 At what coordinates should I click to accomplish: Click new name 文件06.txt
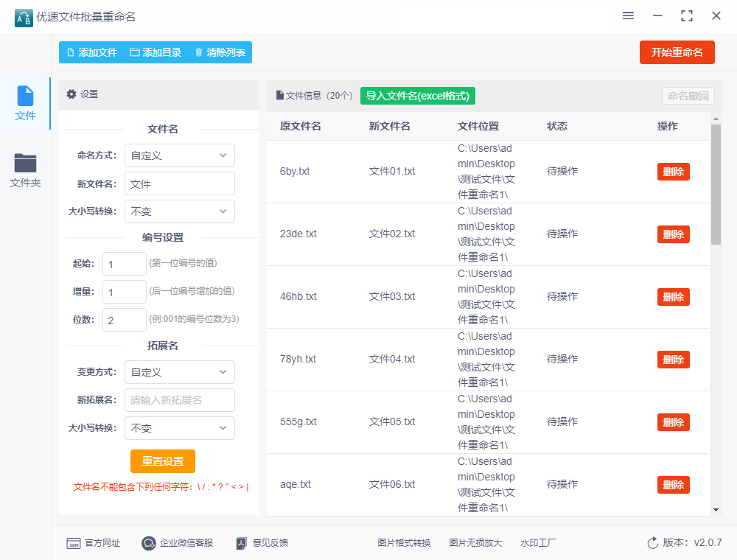coord(392,484)
